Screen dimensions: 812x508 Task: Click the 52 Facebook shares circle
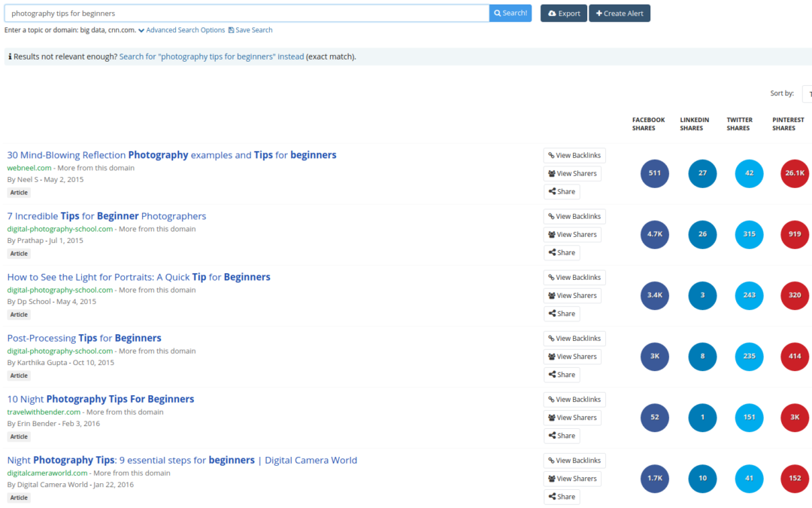[x=655, y=417]
